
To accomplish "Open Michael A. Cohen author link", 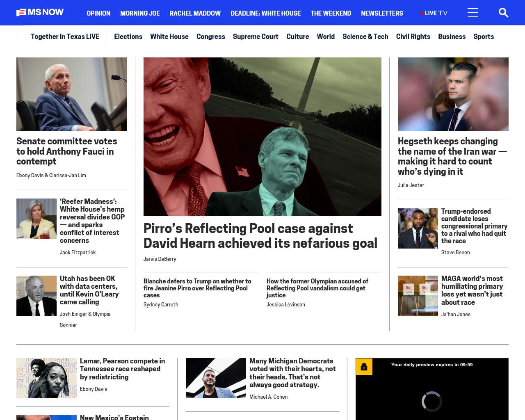I will (269, 397).
